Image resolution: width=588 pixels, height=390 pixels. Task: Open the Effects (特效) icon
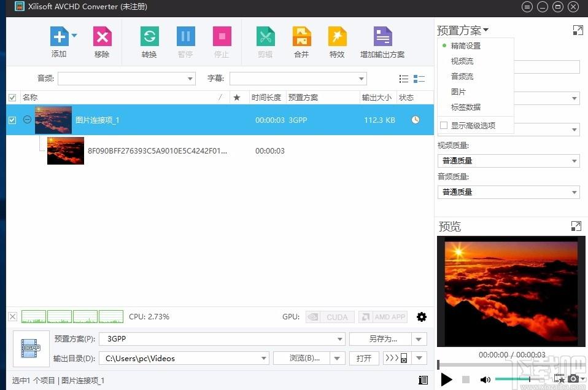pyautogui.click(x=337, y=36)
